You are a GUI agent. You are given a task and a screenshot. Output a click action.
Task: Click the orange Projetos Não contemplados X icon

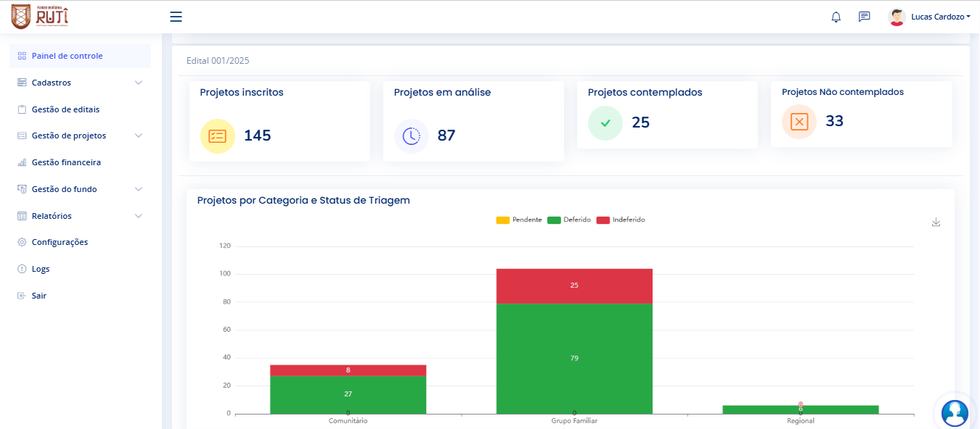(x=799, y=121)
